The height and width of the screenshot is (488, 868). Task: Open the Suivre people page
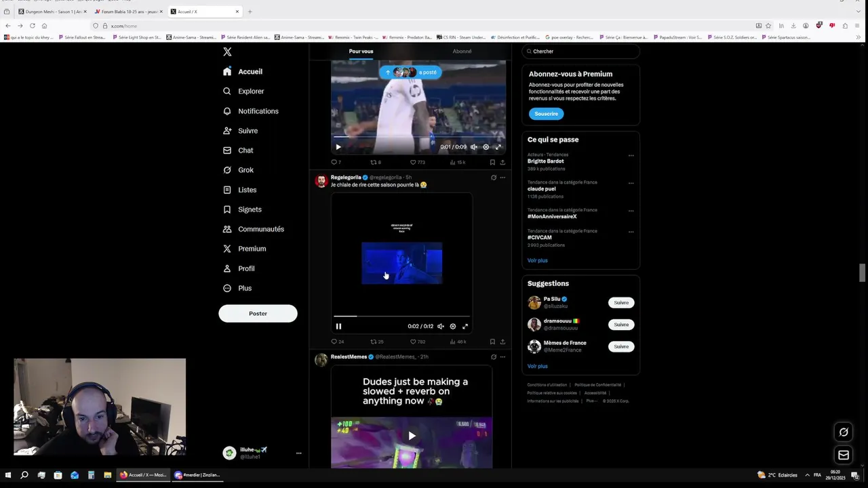coord(240,131)
